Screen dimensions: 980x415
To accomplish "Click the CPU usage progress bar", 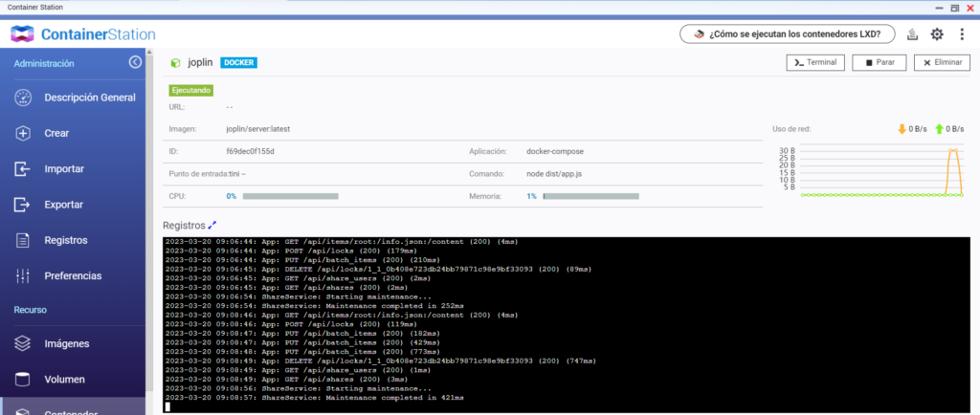I will click(290, 196).
